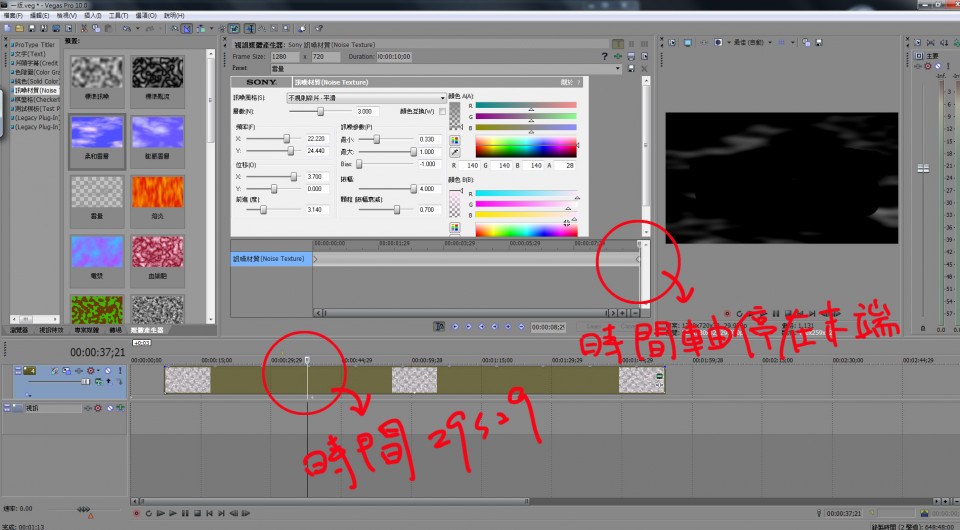This screenshot has height=530, width=960.
Task: Open the 工具(T) menu
Action: tap(118, 16)
